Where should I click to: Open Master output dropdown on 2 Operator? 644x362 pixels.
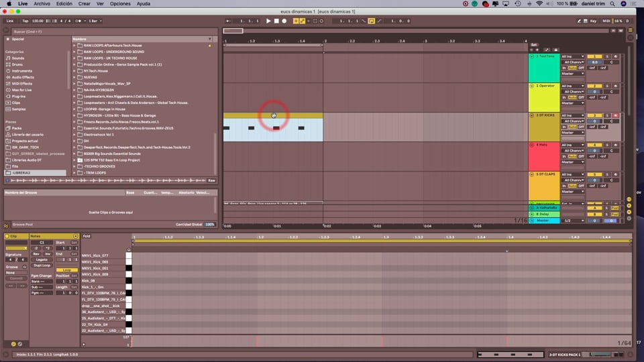(572, 103)
